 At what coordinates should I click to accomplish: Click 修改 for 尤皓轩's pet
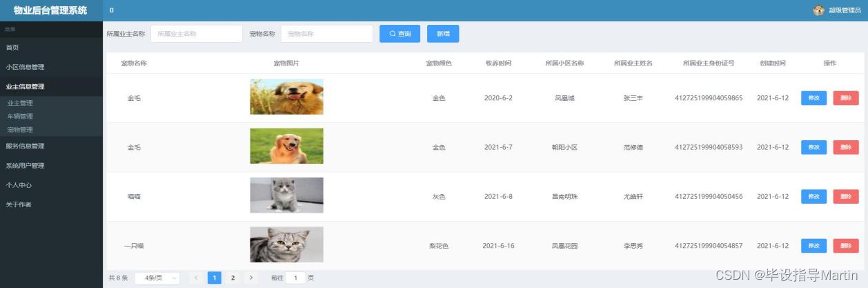pos(813,196)
